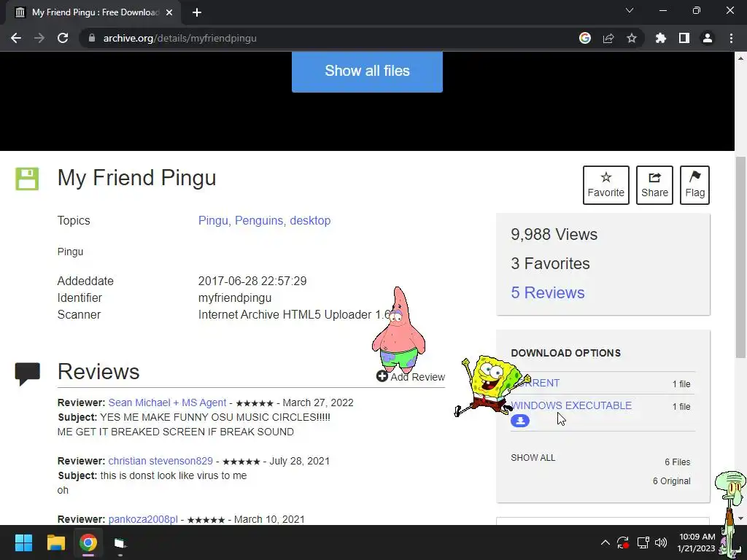Click the Share button
The height and width of the screenshot is (560, 747).
coord(654,184)
